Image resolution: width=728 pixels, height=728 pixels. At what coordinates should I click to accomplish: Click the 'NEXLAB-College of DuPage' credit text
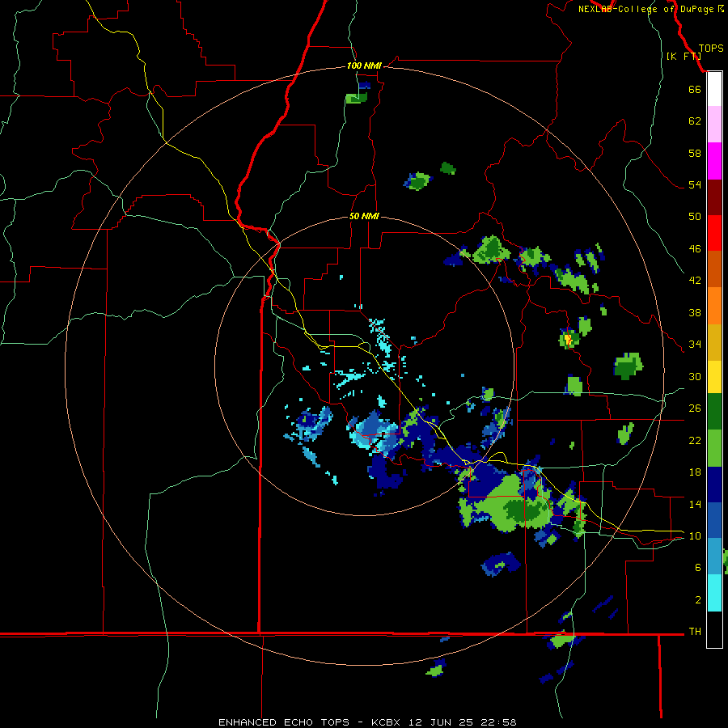pos(645,9)
